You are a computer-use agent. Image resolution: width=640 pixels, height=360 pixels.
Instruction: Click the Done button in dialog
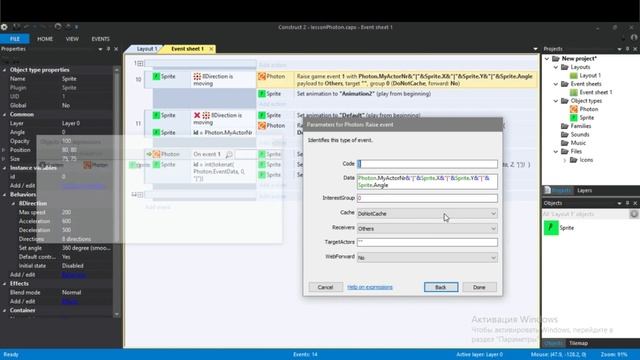479,287
